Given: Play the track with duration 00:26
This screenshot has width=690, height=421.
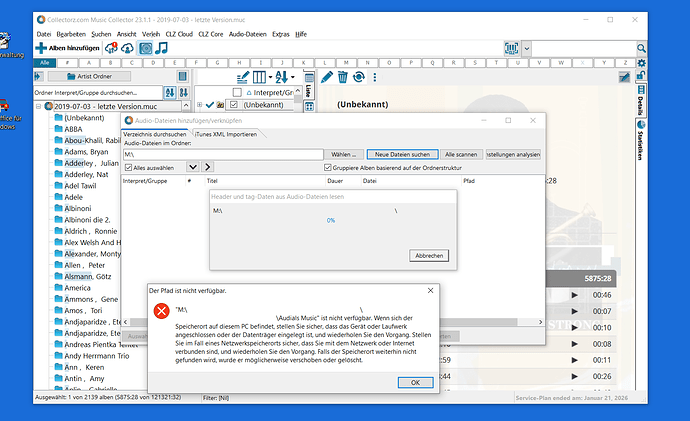Looking at the screenshot, I should tap(574, 376).
